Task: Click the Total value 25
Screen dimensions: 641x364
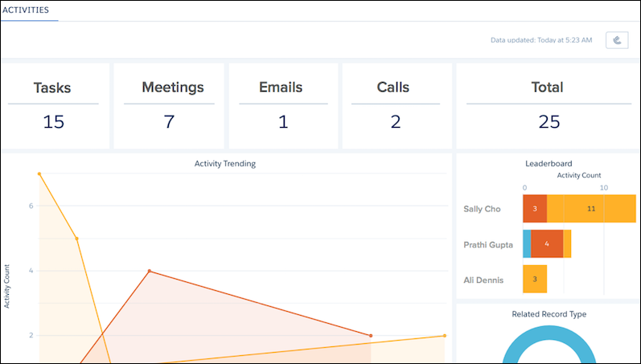Action: [x=549, y=122]
